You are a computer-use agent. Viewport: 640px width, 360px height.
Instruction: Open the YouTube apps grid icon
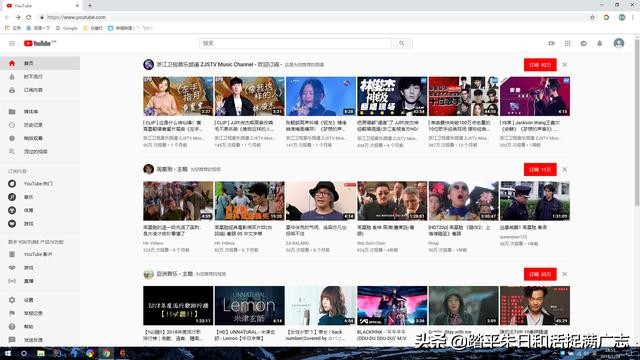[x=567, y=43]
